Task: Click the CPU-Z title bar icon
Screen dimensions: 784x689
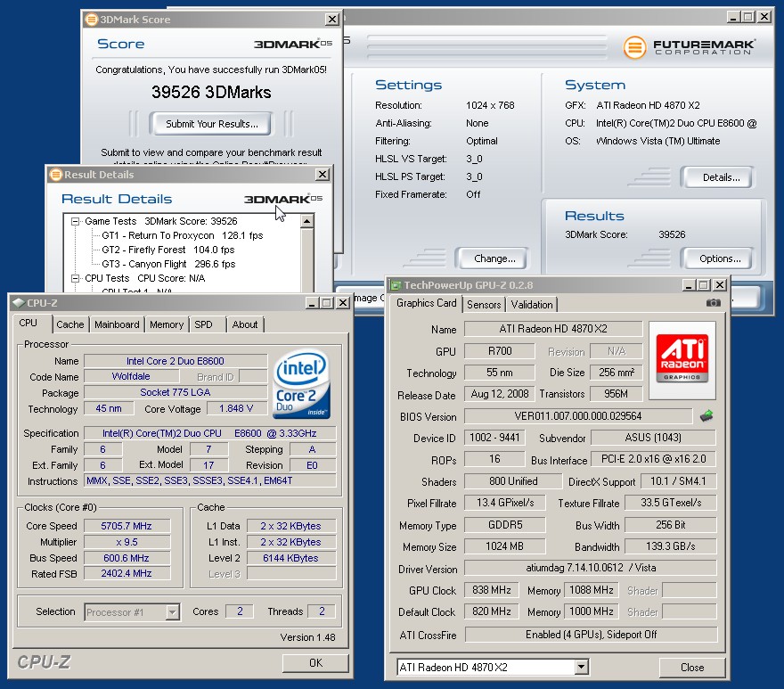Action: (19, 303)
